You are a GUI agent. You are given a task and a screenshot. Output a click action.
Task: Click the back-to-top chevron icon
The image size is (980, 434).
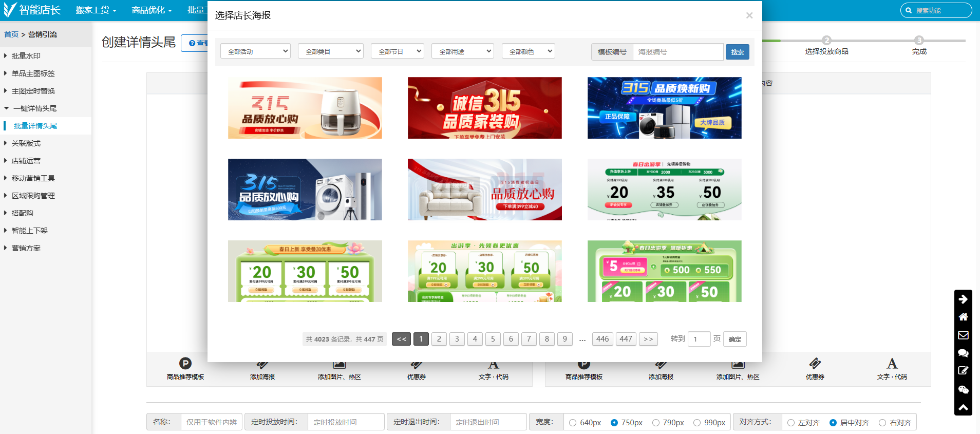coord(963,407)
